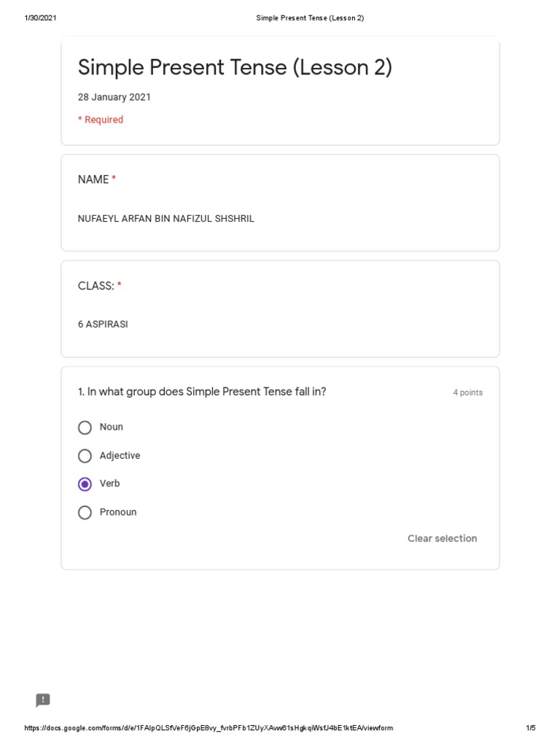Click the NAME answer field containing NUFAEYL ARFAN
The image size is (560, 747).
[x=166, y=219]
